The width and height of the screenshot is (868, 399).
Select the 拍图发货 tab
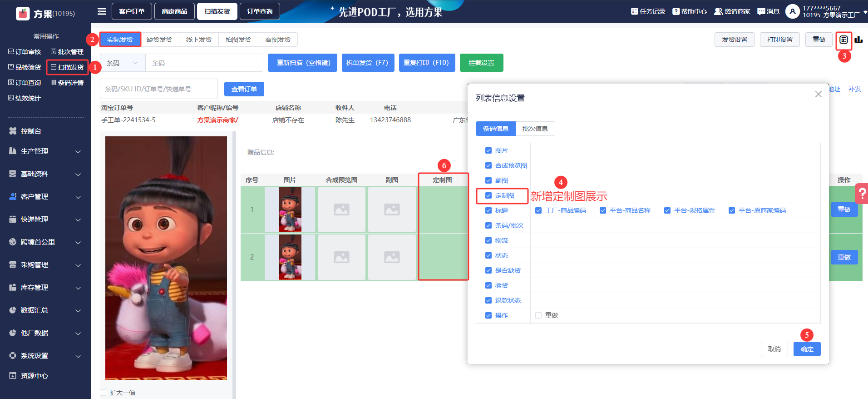(x=238, y=40)
